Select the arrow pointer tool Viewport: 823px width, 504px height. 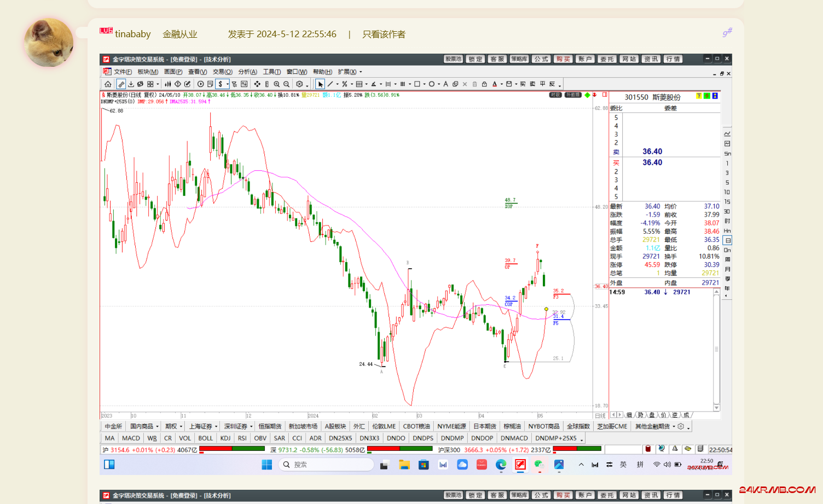(321, 84)
